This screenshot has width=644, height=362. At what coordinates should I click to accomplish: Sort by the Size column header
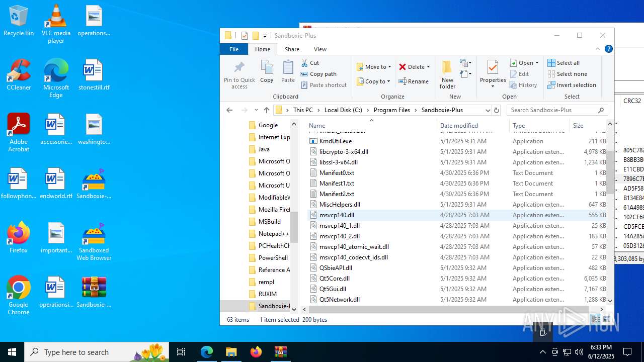(587, 126)
